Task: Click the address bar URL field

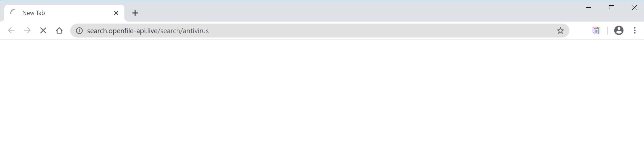Action: pyautogui.click(x=320, y=31)
